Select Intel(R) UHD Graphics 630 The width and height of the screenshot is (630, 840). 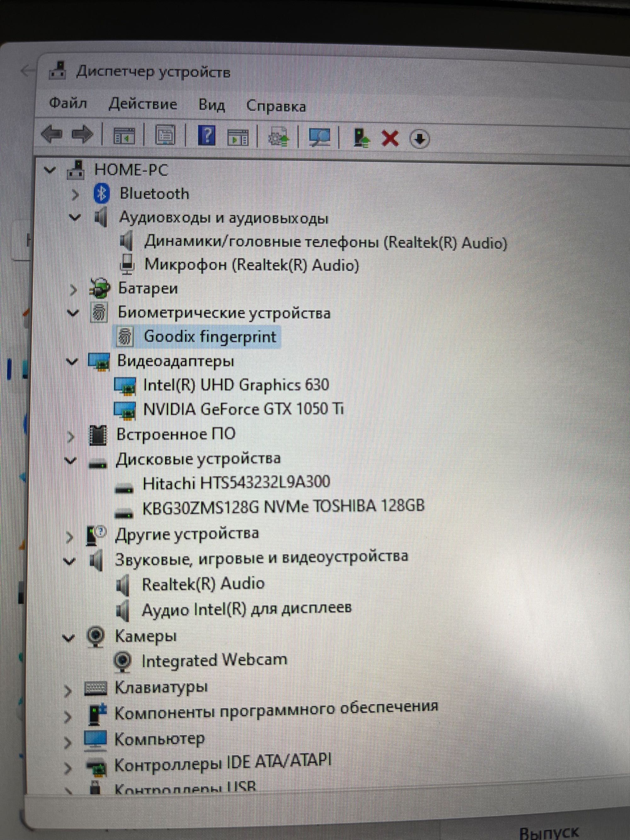pyautogui.click(x=236, y=385)
